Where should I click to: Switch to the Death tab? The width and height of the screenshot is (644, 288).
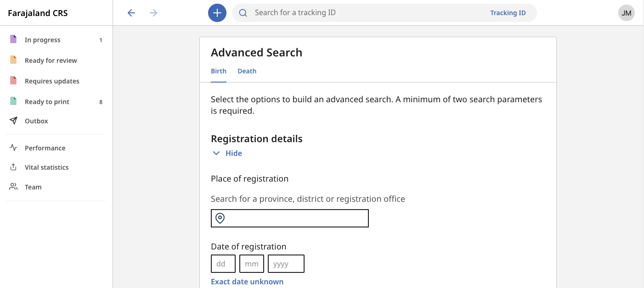point(247,71)
